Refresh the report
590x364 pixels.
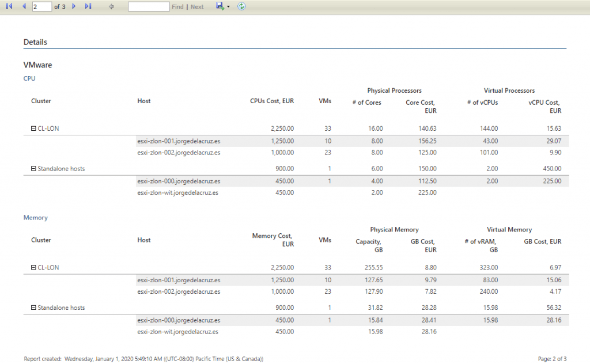241,6
